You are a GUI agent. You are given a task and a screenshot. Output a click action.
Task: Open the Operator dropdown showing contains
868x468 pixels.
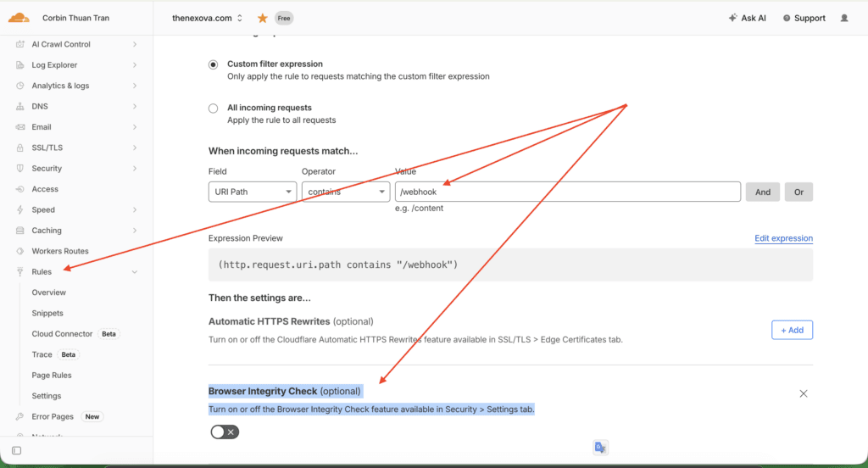click(x=346, y=192)
